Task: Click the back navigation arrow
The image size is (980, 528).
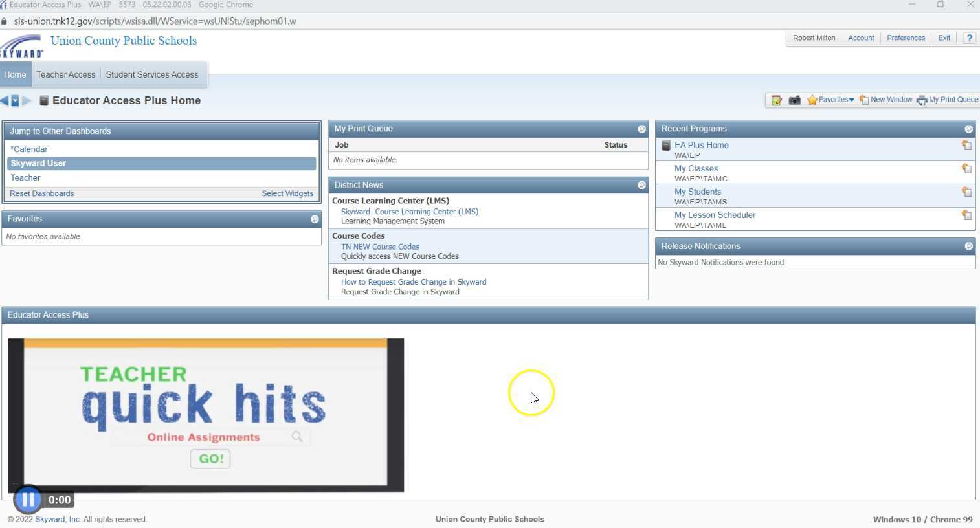Action: (x=5, y=101)
